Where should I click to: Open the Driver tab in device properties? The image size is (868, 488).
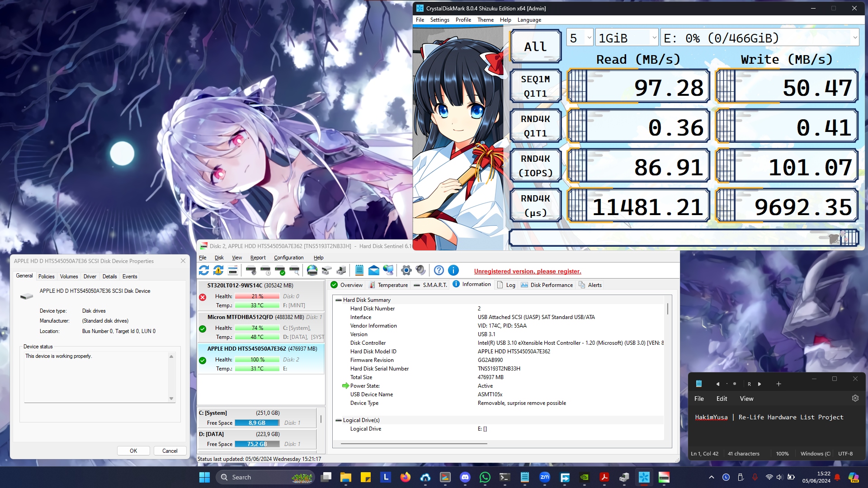(x=90, y=277)
